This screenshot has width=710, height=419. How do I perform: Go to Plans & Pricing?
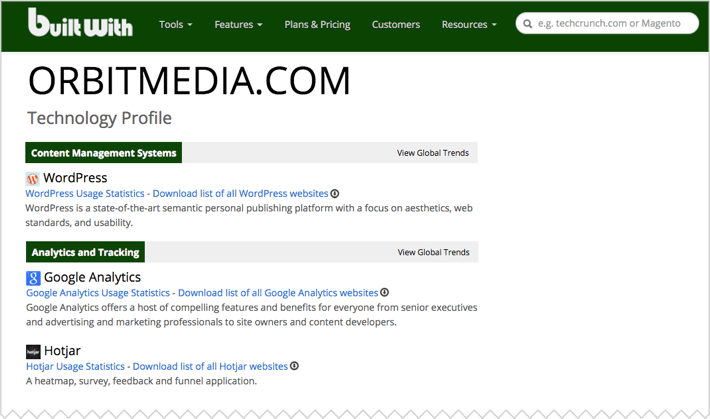tap(317, 24)
